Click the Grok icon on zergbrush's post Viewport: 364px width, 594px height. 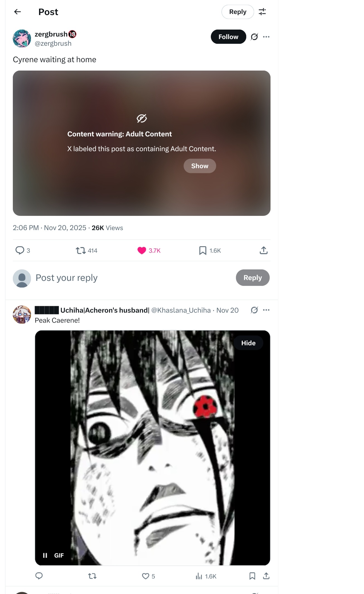(x=254, y=37)
